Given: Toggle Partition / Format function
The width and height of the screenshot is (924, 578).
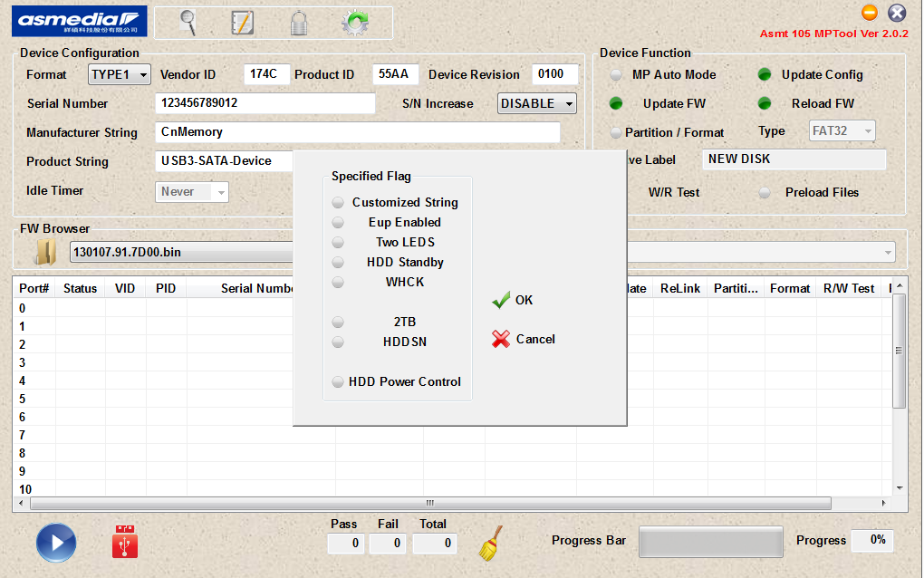Looking at the screenshot, I should [x=616, y=132].
